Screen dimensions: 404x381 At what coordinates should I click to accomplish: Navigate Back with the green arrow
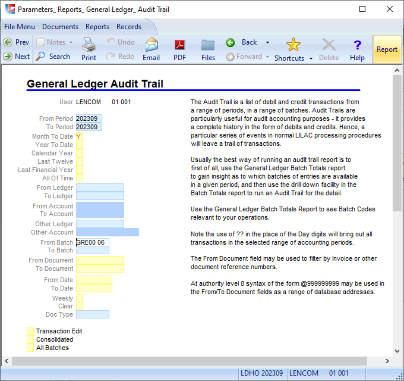(x=241, y=42)
